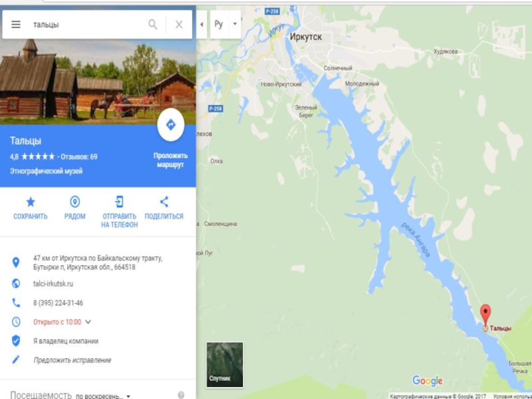Clear the search with X icon
The height and width of the screenshot is (399, 532).
(179, 25)
